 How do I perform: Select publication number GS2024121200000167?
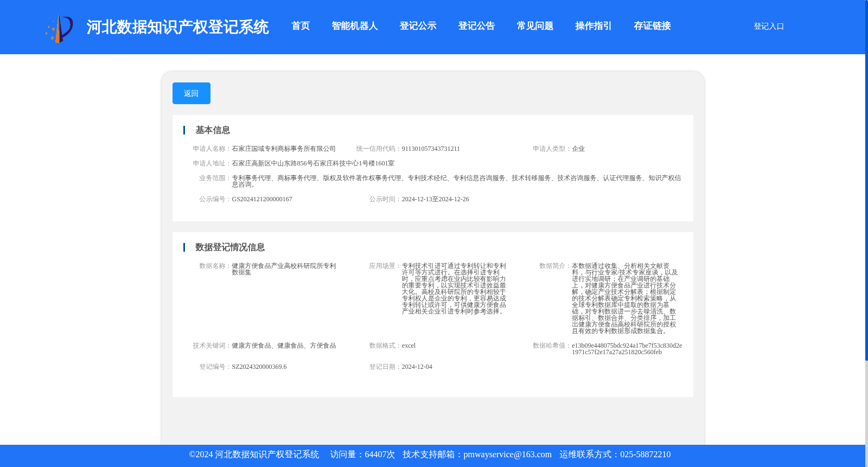point(262,199)
